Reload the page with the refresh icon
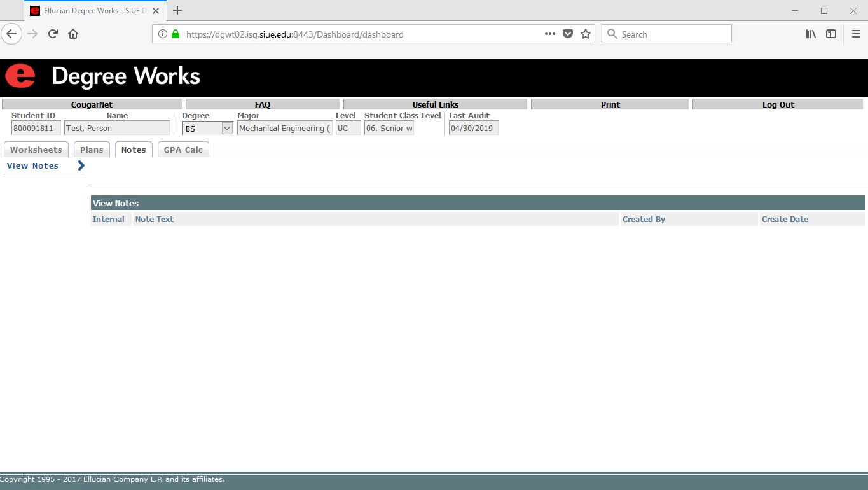 pyautogui.click(x=53, y=34)
